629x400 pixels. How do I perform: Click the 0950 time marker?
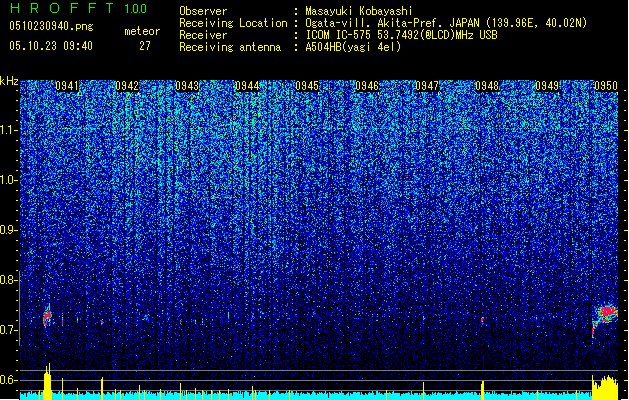pyautogui.click(x=606, y=86)
